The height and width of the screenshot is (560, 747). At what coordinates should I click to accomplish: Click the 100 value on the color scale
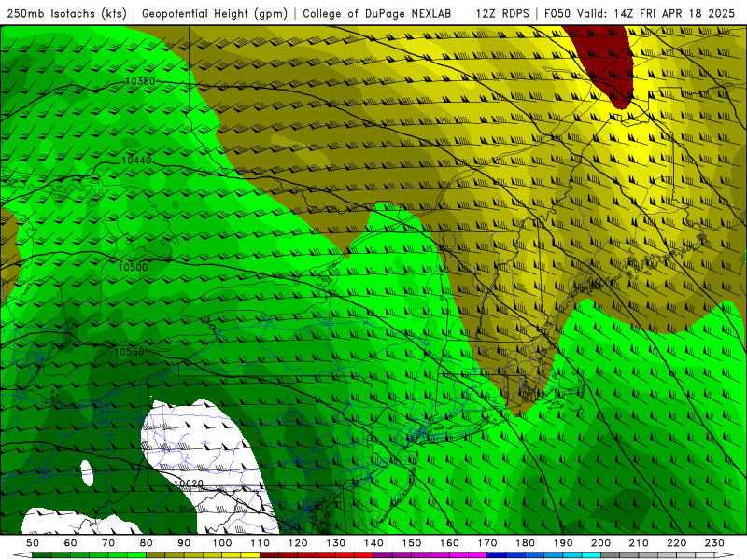(222, 543)
